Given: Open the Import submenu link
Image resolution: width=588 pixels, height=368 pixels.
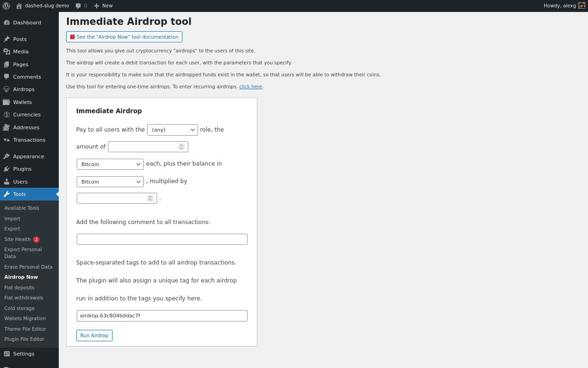Looking at the screenshot, I should coord(12,219).
